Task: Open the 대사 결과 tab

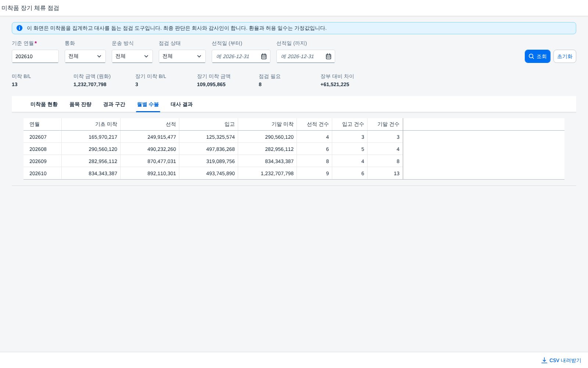Action: (x=182, y=105)
